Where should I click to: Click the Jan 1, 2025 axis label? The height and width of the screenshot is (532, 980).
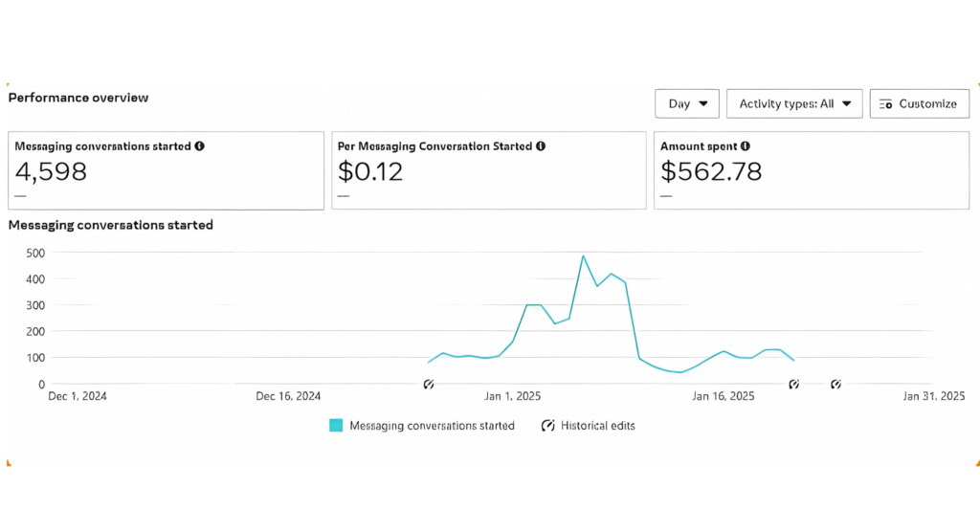click(x=513, y=396)
